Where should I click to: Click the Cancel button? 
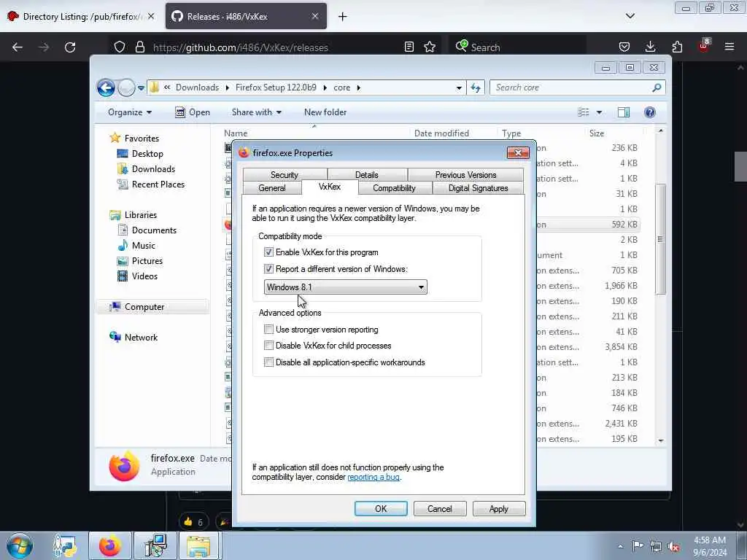[x=439, y=508]
